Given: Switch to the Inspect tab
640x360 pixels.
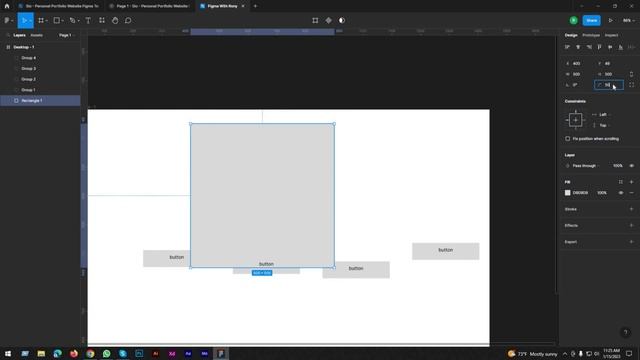Looking at the screenshot, I should [611, 36].
